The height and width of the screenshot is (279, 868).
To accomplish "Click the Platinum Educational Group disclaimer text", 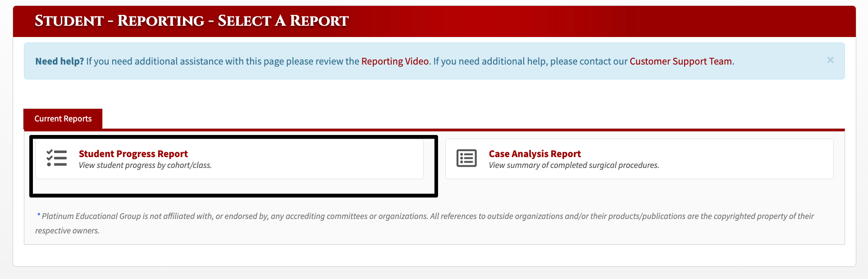I will 425,223.
